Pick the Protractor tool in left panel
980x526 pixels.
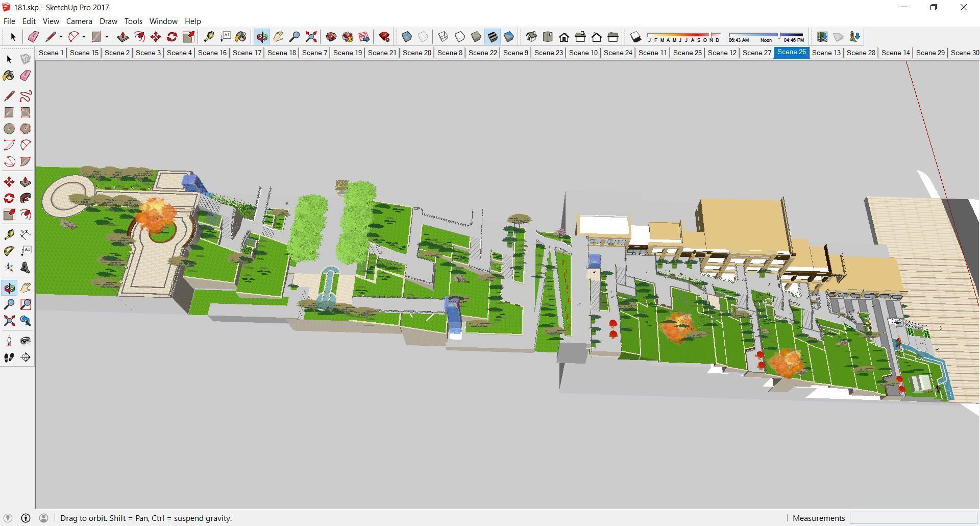tap(9, 251)
